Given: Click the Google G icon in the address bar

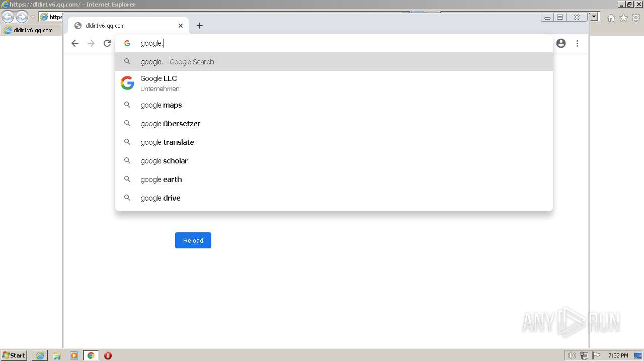Looking at the screenshot, I should click(127, 43).
